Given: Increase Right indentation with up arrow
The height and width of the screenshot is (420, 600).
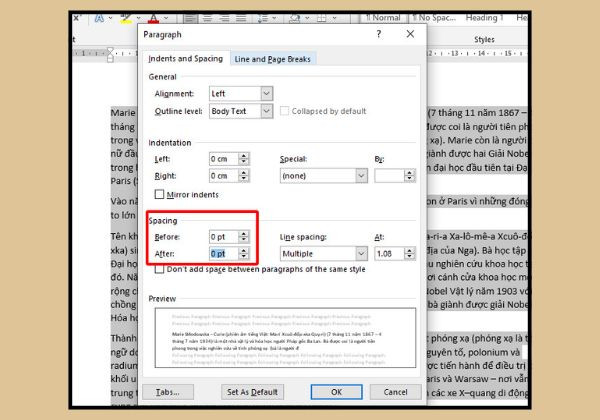Looking at the screenshot, I should tap(244, 173).
